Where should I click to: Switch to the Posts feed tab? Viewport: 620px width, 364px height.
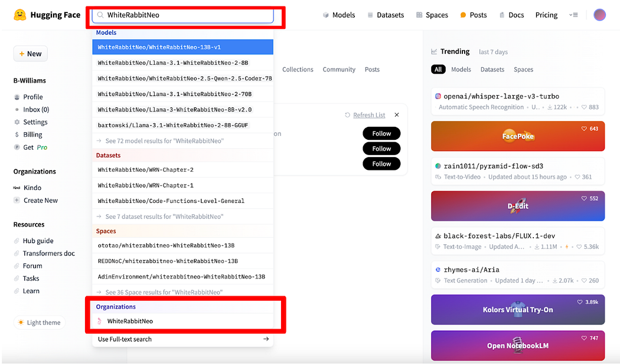372,70
